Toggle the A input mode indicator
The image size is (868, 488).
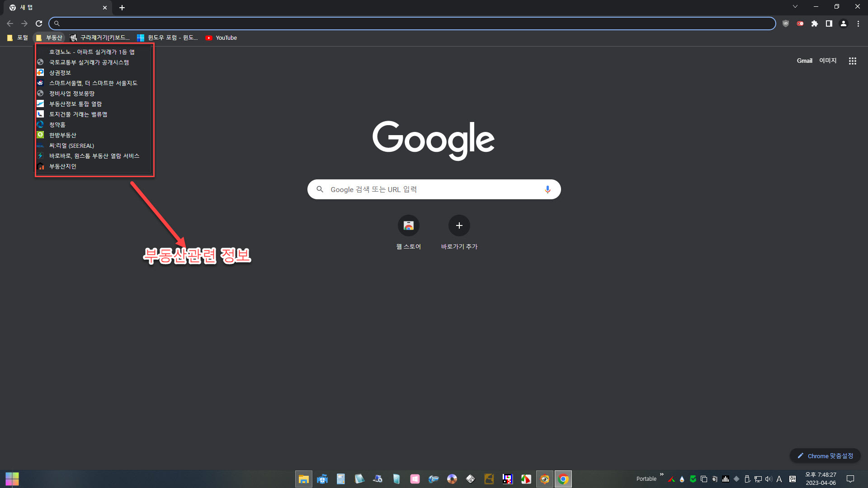(x=779, y=479)
